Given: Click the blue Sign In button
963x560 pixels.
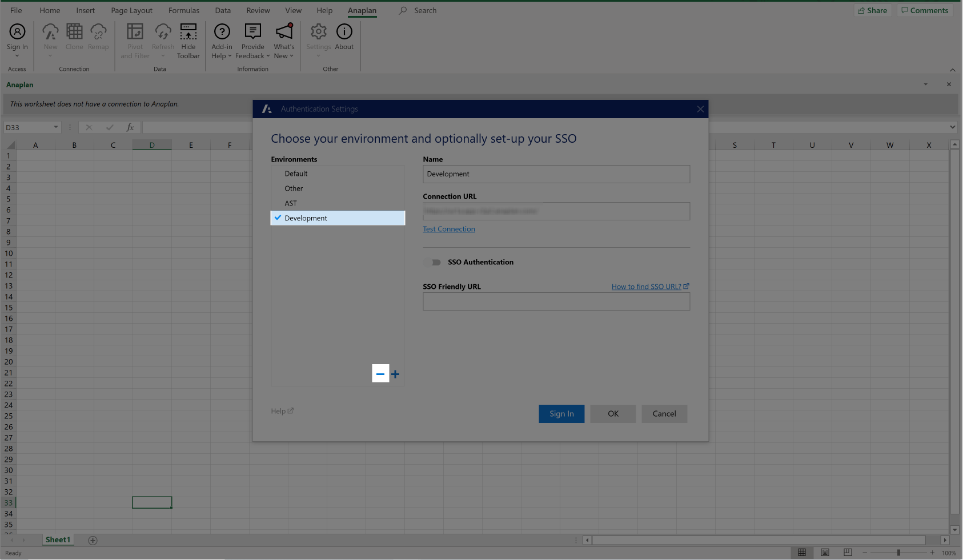Looking at the screenshot, I should pyautogui.click(x=561, y=414).
